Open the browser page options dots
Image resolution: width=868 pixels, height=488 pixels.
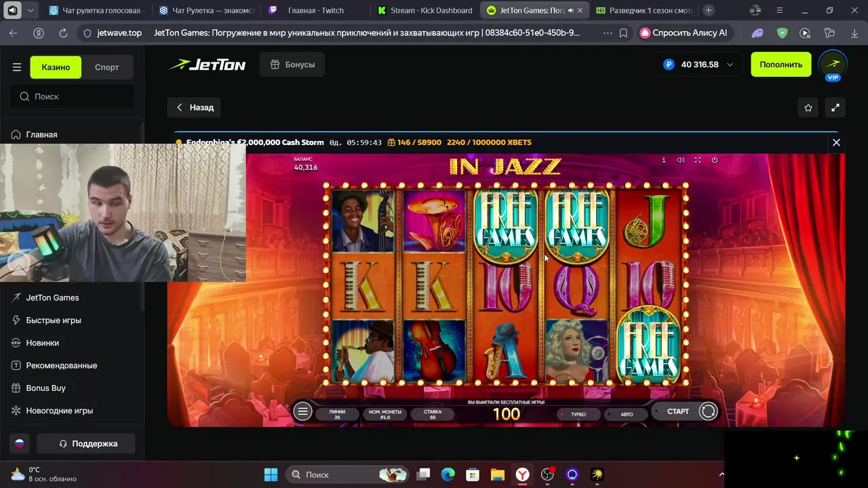(x=607, y=33)
